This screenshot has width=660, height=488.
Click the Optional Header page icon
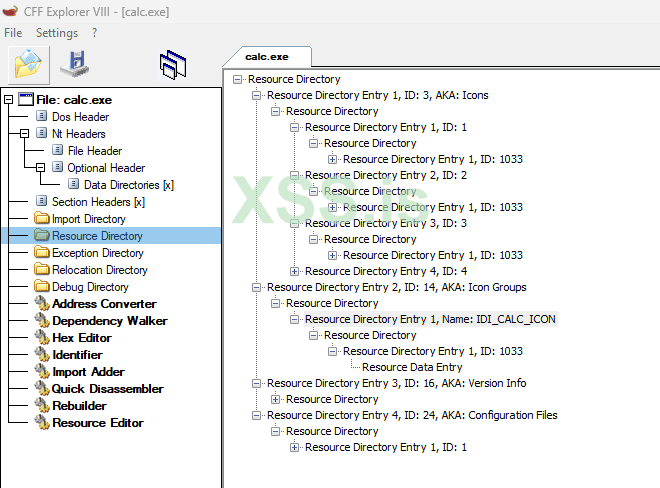(x=57, y=167)
